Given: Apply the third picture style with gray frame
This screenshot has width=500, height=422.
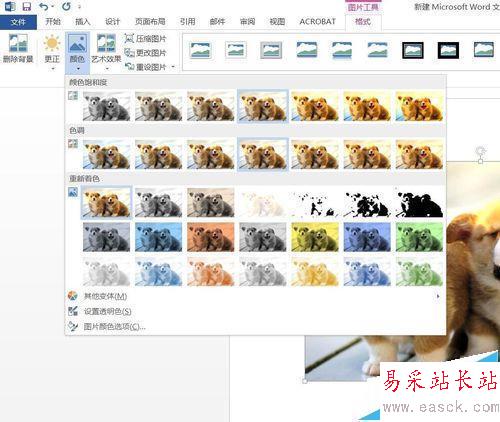Looking at the screenshot, I should (271, 50).
